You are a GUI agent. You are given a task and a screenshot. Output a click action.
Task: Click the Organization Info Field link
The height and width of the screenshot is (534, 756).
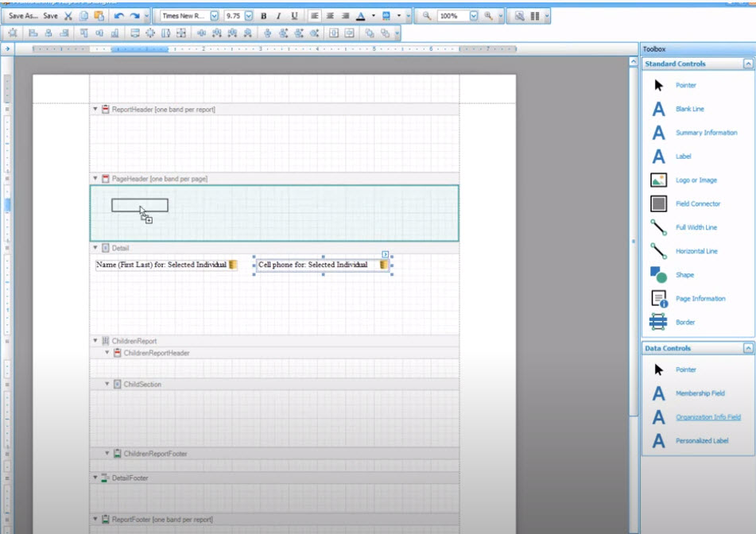click(x=708, y=417)
